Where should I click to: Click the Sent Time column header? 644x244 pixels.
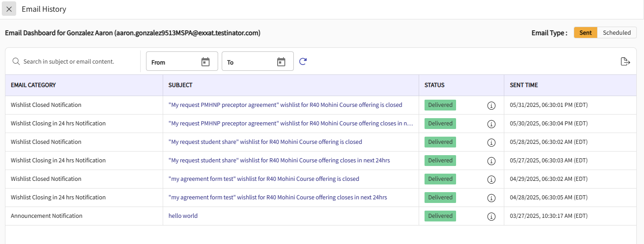pos(524,85)
